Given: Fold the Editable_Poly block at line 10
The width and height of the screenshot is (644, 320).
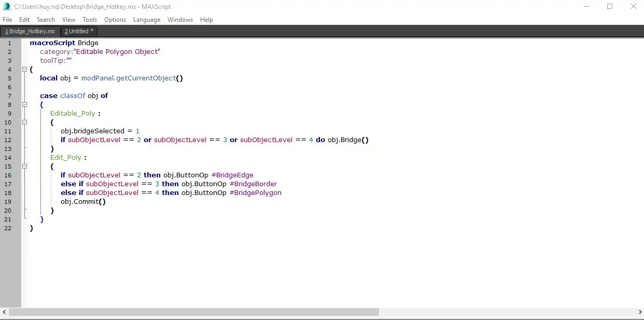Looking at the screenshot, I should coord(24,122).
